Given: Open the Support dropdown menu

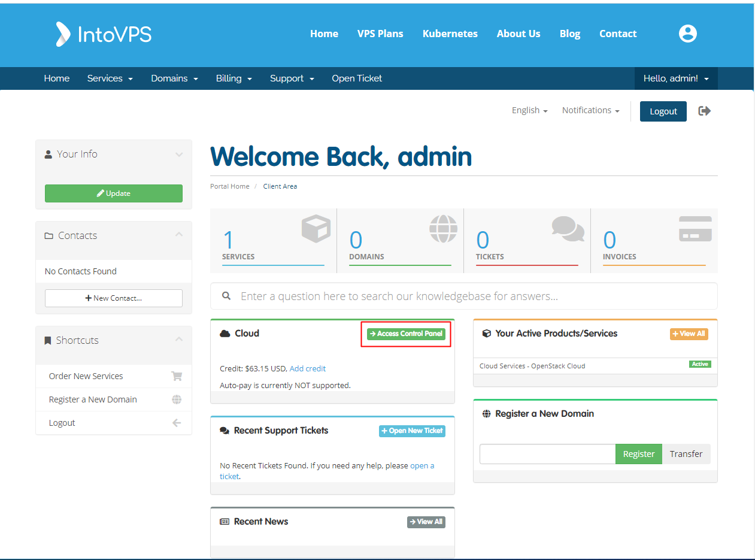Looking at the screenshot, I should tap(292, 78).
